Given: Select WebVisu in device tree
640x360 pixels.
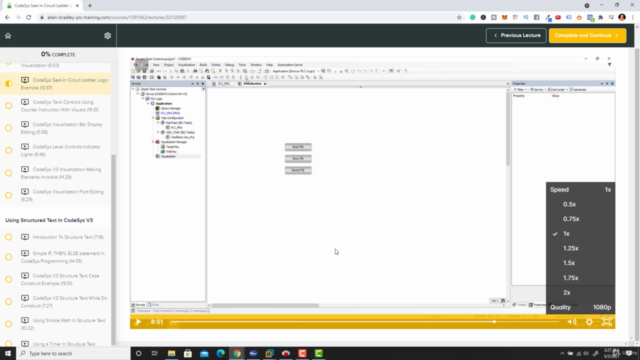Looking at the screenshot, I should [x=171, y=151].
